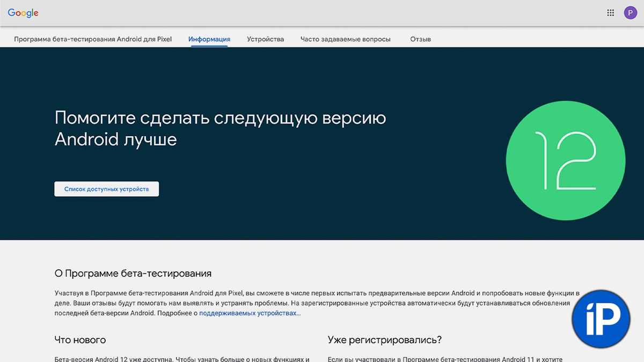Open the purple profile avatar account menu
Image resolution: width=644 pixels, height=362 pixels.
630,13
